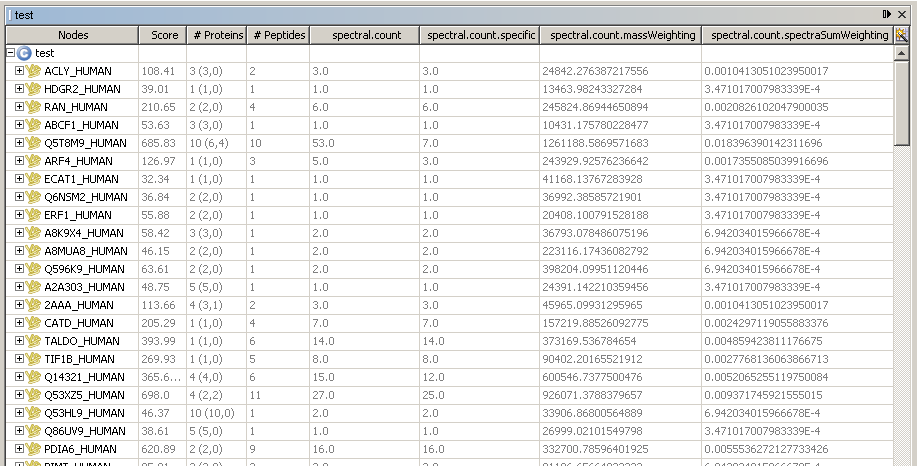Expand the RAN_HUMAN tree node
The height and width of the screenshot is (466, 917).
[x=19, y=107]
